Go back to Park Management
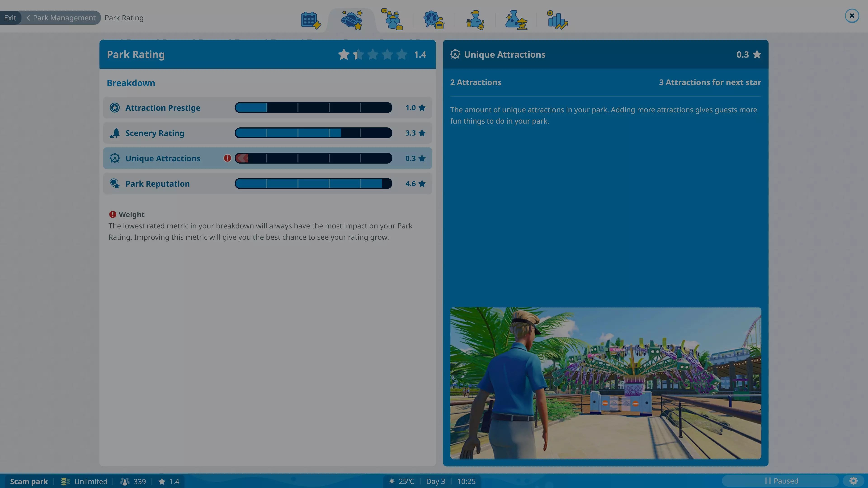868x488 pixels. tap(61, 18)
